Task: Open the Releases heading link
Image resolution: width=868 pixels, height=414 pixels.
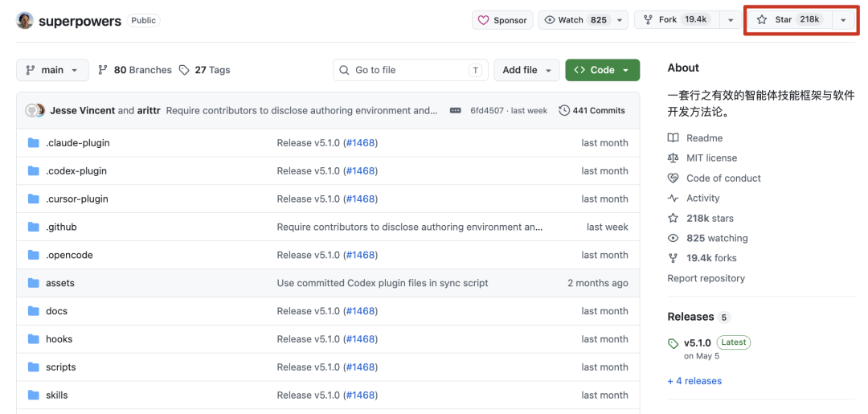Action: [x=690, y=317]
